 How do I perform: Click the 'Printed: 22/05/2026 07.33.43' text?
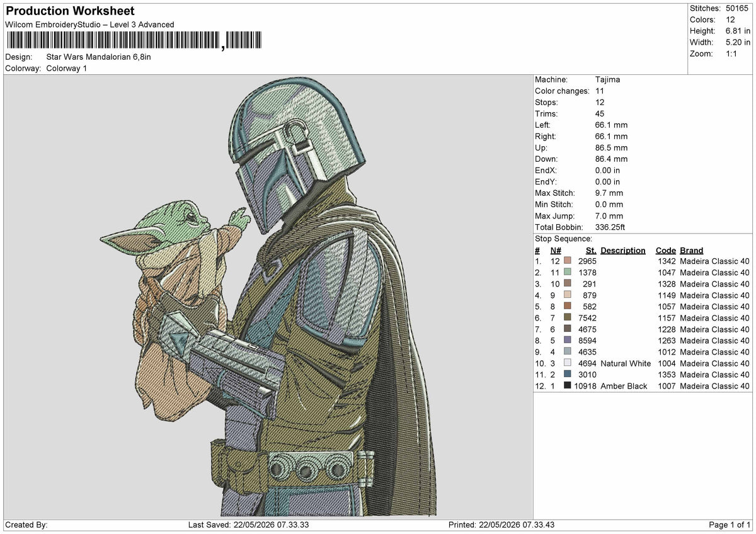(501, 525)
